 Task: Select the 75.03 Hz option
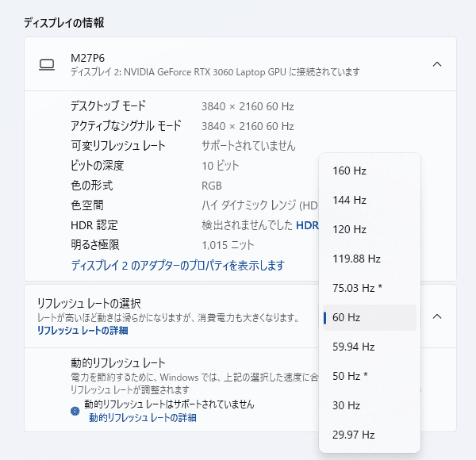[357, 288]
